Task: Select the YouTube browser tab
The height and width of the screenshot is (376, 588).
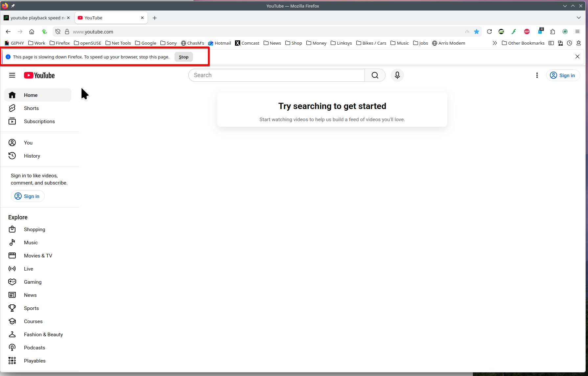Action: 111,18
